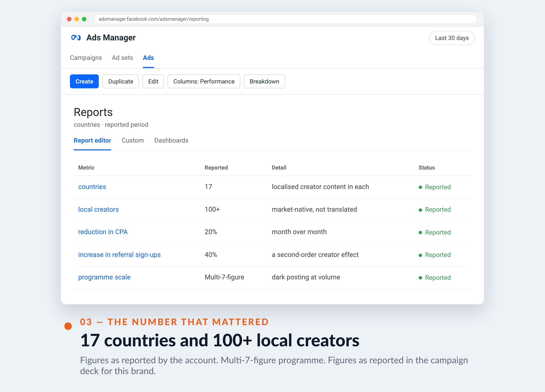Viewport: 545px width, 392px height.
Task: Open the Dashboards tab
Action: point(171,141)
